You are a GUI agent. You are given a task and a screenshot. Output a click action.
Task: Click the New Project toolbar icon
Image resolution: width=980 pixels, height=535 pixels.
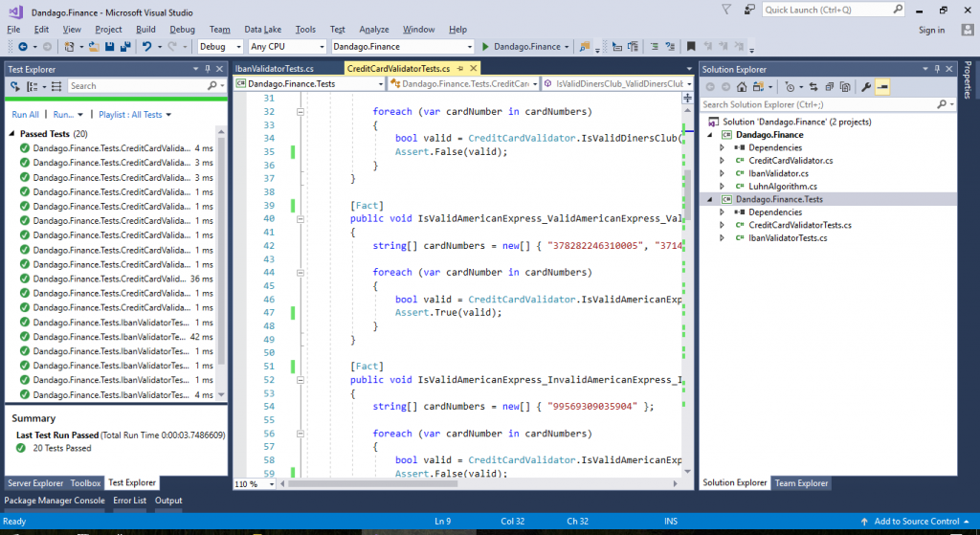pyautogui.click(x=69, y=46)
